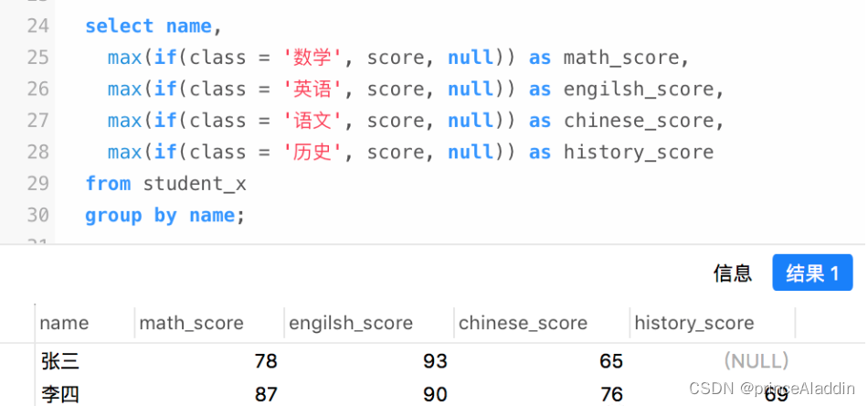Screen dimensions: 868x406
Task: Click the history_score alias in code
Action: 639,153
